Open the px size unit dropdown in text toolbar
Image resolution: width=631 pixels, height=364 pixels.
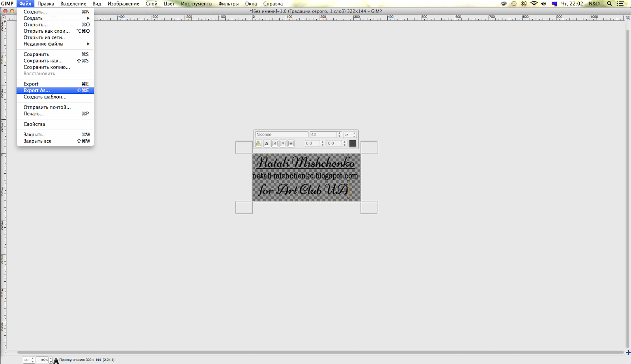pyautogui.click(x=350, y=134)
